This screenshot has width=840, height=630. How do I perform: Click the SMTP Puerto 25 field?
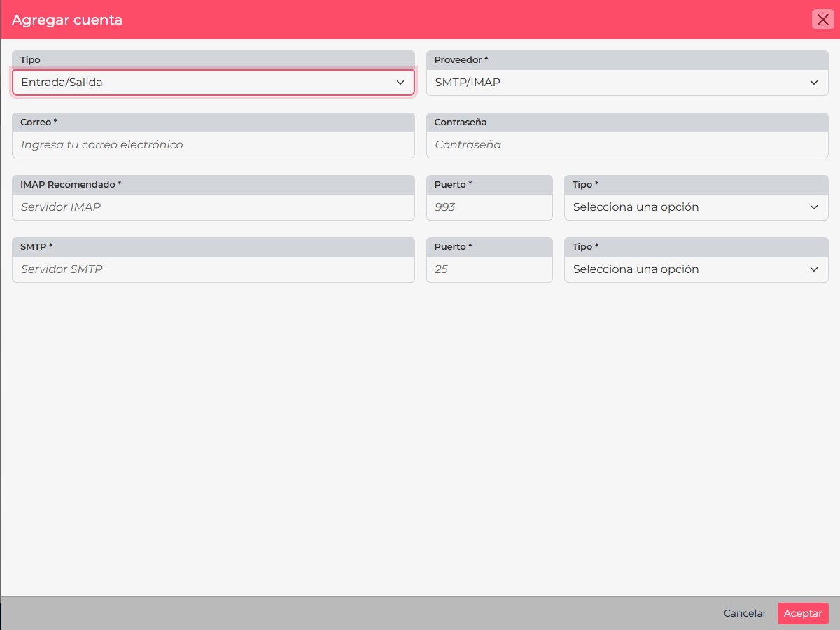[x=489, y=269]
